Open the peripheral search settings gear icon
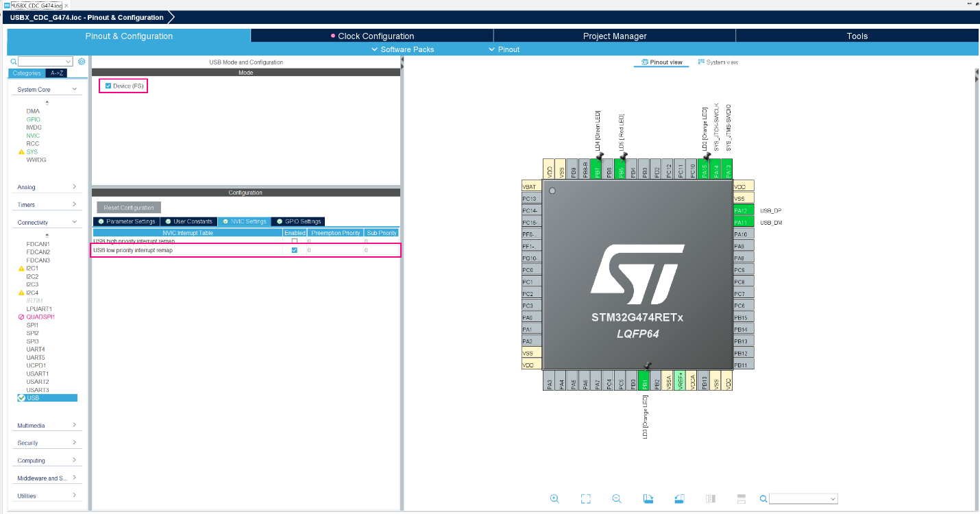The width and height of the screenshot is (980, 514). (82, 61)
